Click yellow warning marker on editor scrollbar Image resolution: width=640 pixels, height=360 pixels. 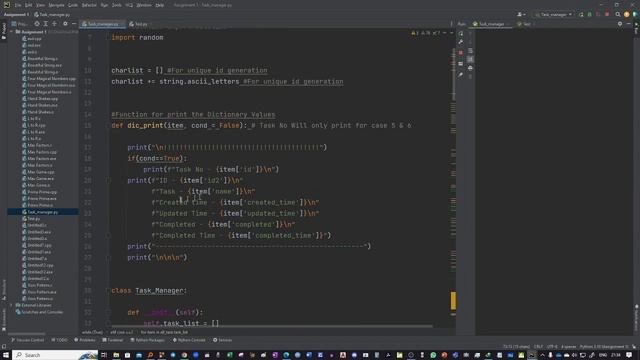click(x=453, y=300)
